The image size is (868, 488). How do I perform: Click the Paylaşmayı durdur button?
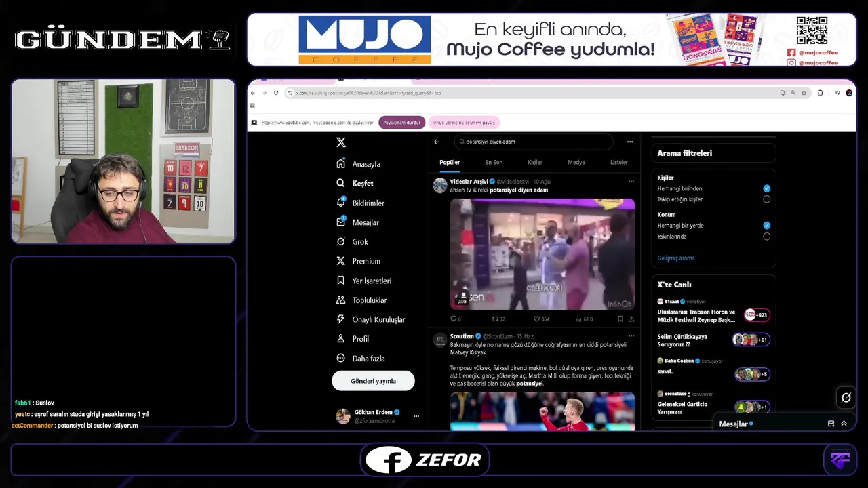[401, 123]
